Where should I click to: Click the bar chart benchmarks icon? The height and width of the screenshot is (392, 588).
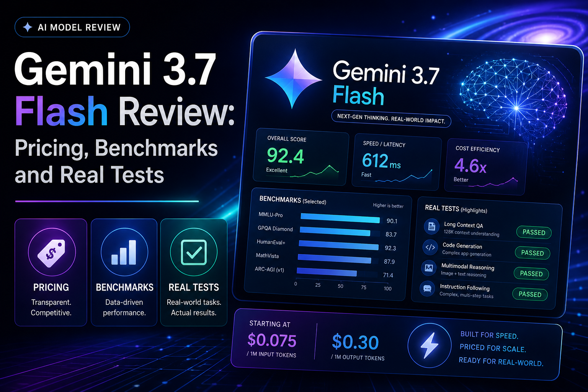coord(124,252)
